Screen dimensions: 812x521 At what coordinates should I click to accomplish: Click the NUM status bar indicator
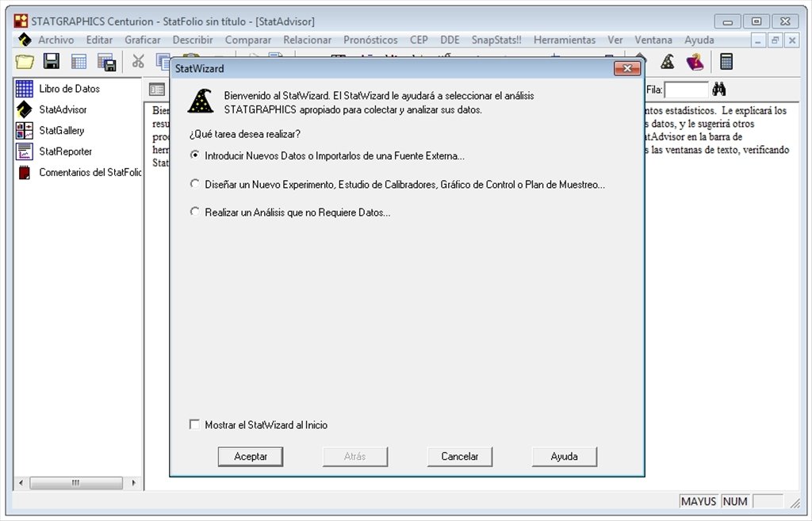pos(735,501)
